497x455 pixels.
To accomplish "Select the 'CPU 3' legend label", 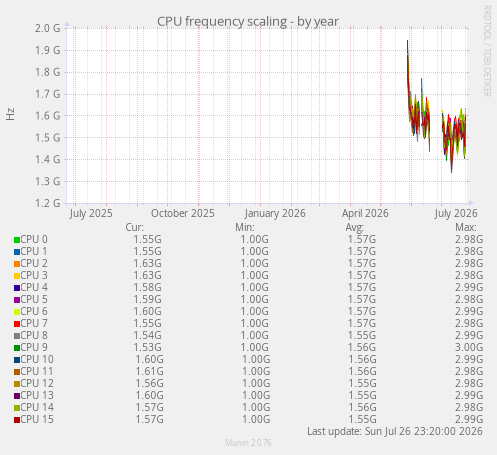I will pyautogui.click(x=34, y=275).
